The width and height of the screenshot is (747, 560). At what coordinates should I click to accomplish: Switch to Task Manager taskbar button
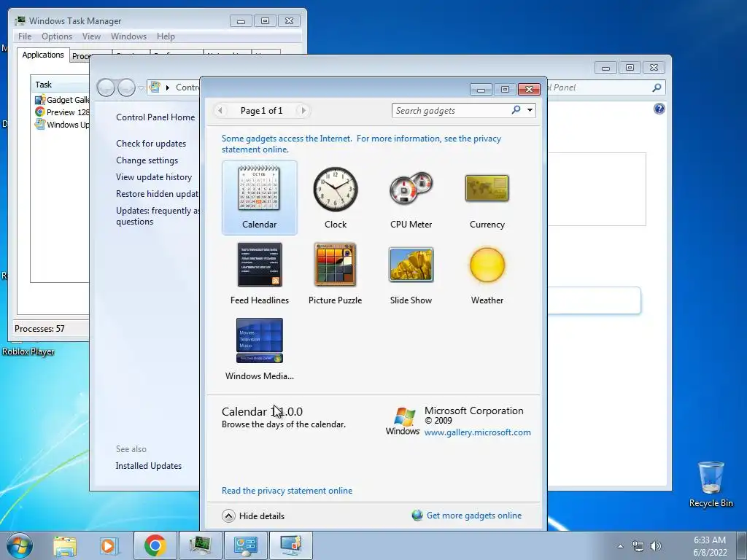tap(200, 545)
